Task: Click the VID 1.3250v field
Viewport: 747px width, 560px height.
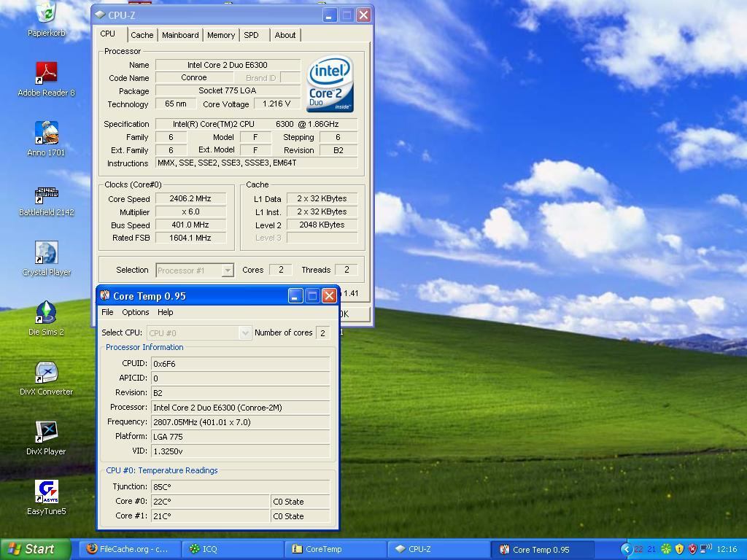Action: (241, 451)
